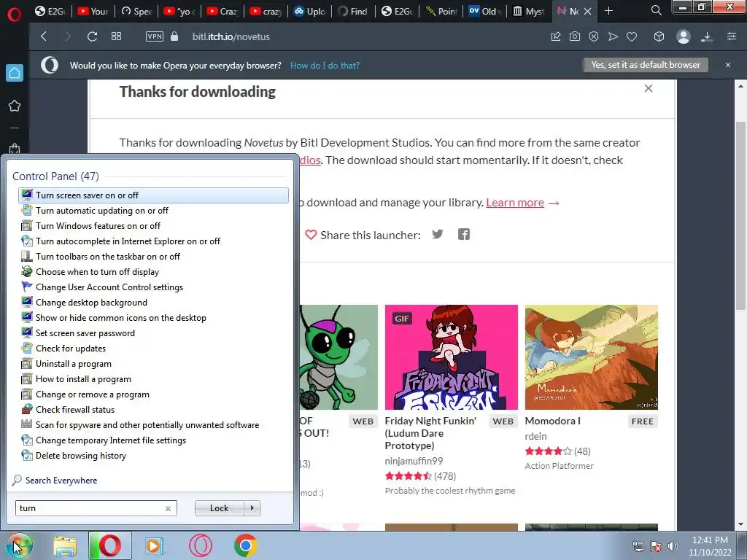Click the sidebar bookmarks star icon
Viewport: 747px width, 560px height.
click(15, 106)
